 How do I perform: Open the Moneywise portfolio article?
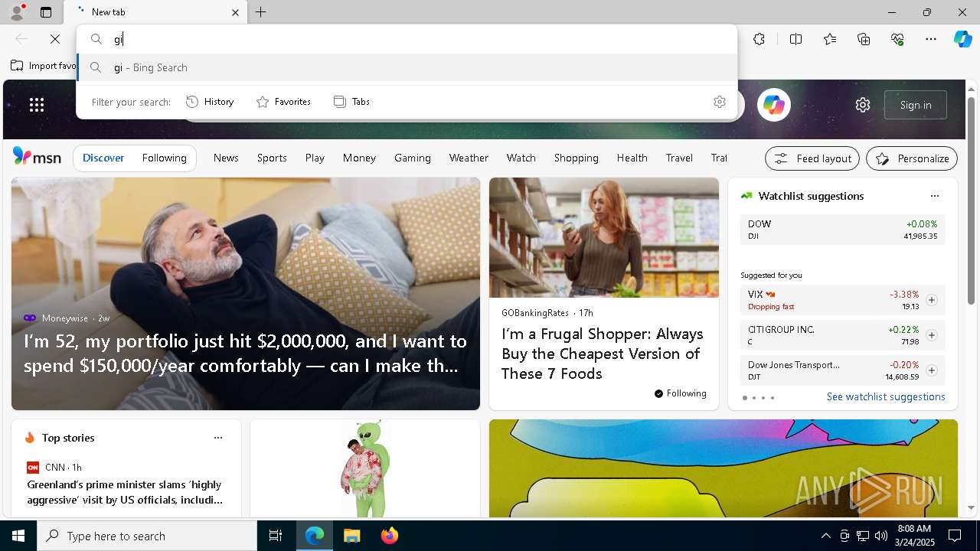click(x=245, y=353)
